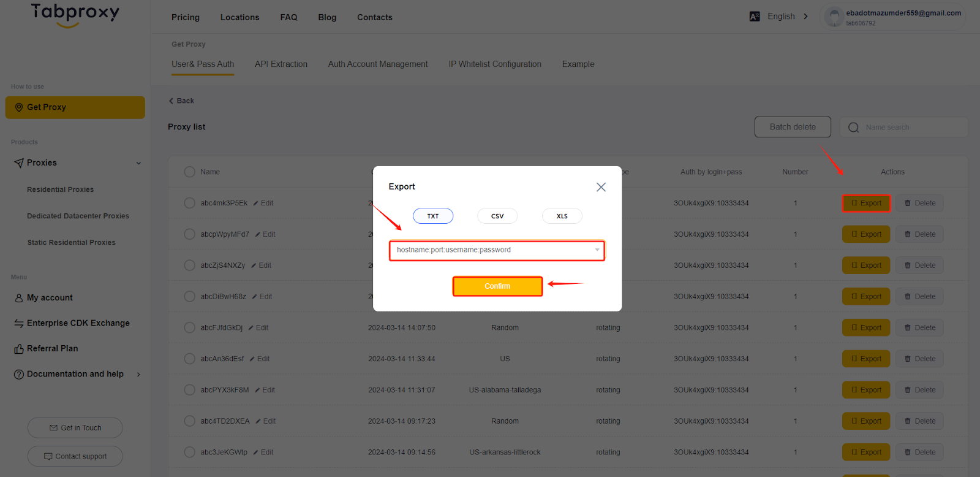Open the Locations page
Viewport: 980px width, 477px height.
239,17
